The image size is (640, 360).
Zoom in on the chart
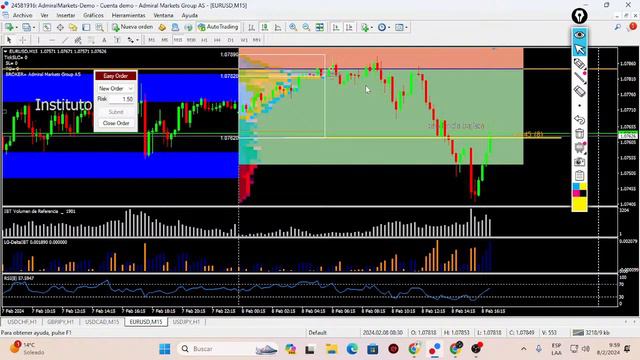tap(293, 27)
